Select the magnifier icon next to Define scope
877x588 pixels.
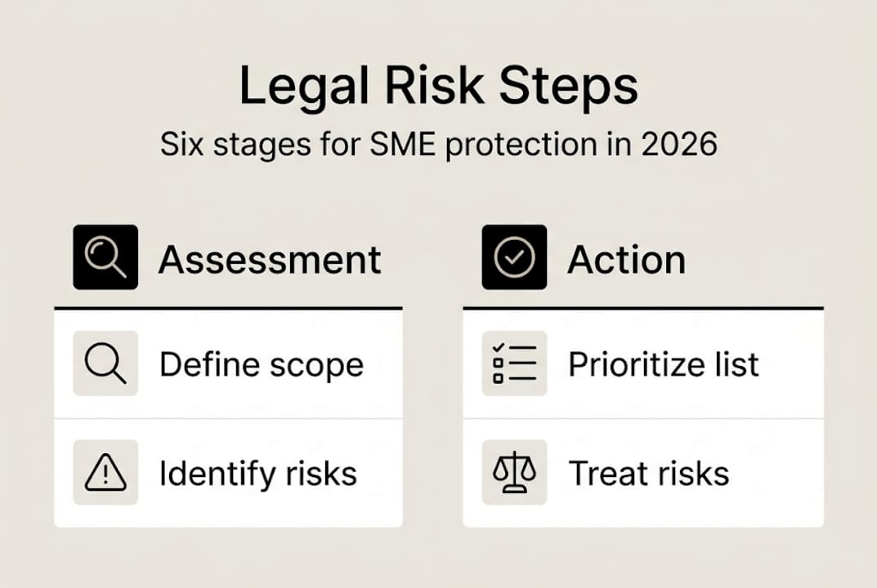(x=105, y=363)
